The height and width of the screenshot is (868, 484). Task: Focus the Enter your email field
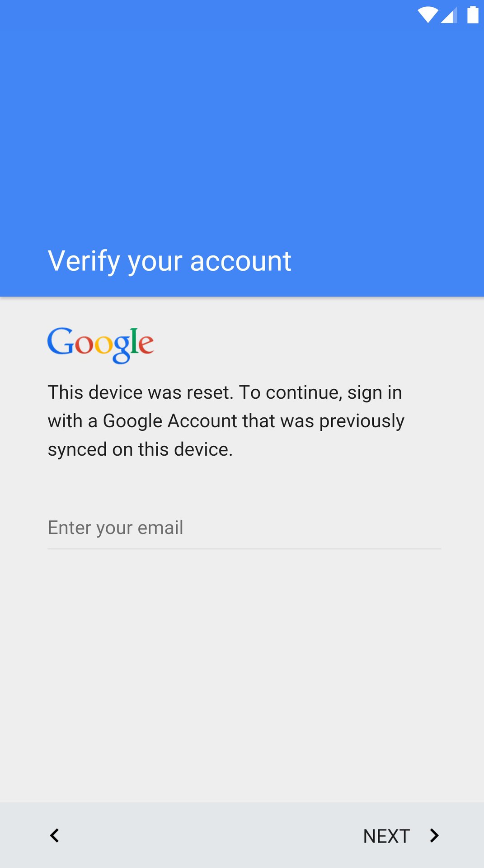coord(244,528)
